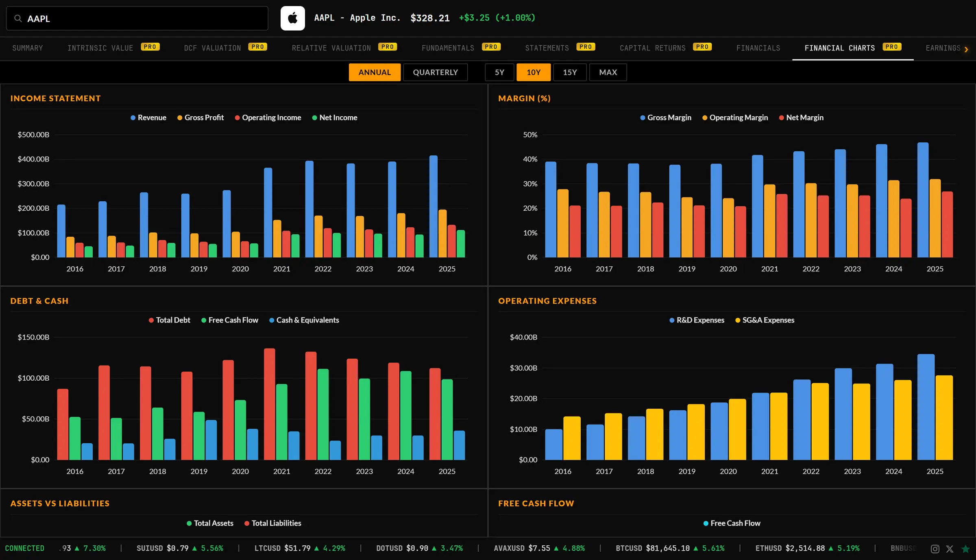The image size is (976, 560).
Task: Toggle Gross Profit legend entry
Action: [x=200, y=118]
